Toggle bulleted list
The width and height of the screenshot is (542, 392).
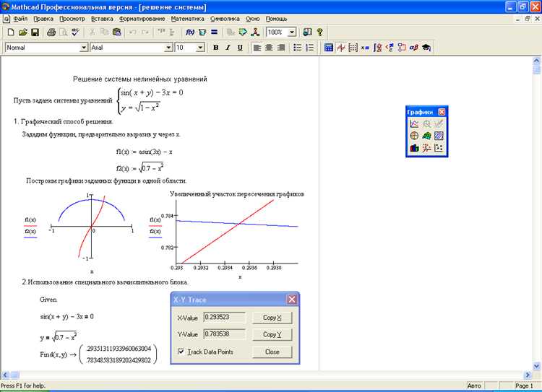pyautogui.click(x=297, y=48)
